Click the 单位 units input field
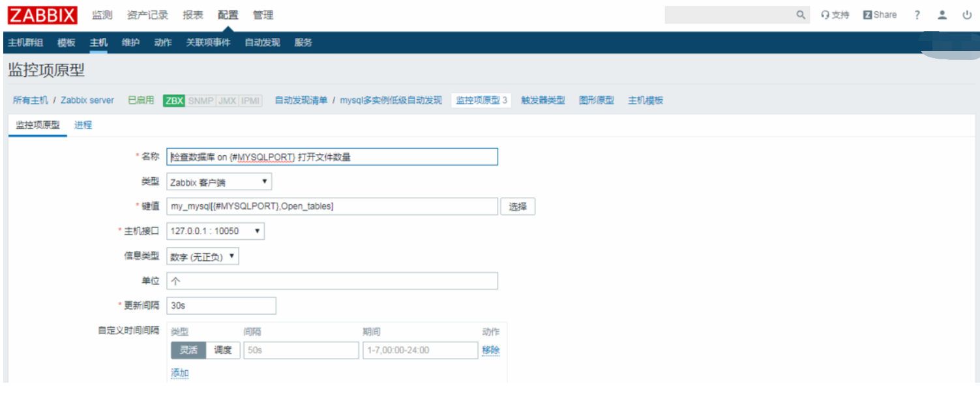980x397 pixels. click(x=332, y=281)
